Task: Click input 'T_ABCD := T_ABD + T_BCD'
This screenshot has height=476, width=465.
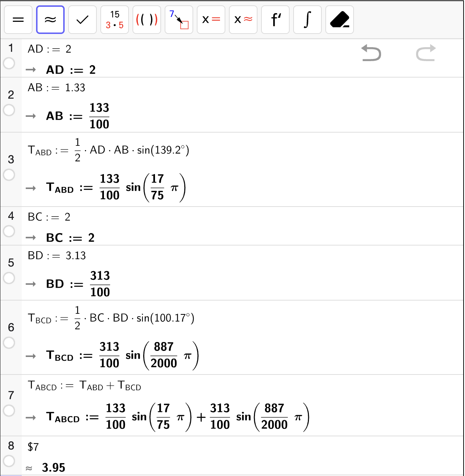Action: point(84,386)
